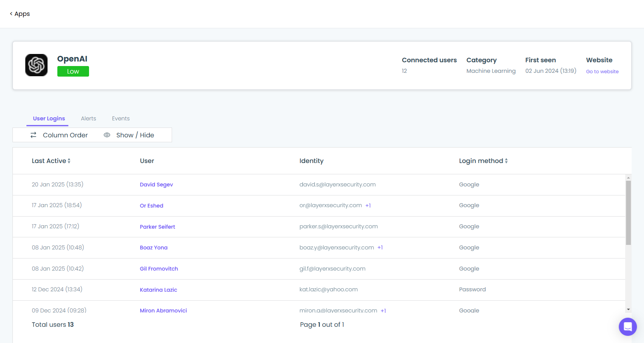Click boaz.y@layerxsecurity.com identity cell
The image size is (644, 343).
coord(337,248)
